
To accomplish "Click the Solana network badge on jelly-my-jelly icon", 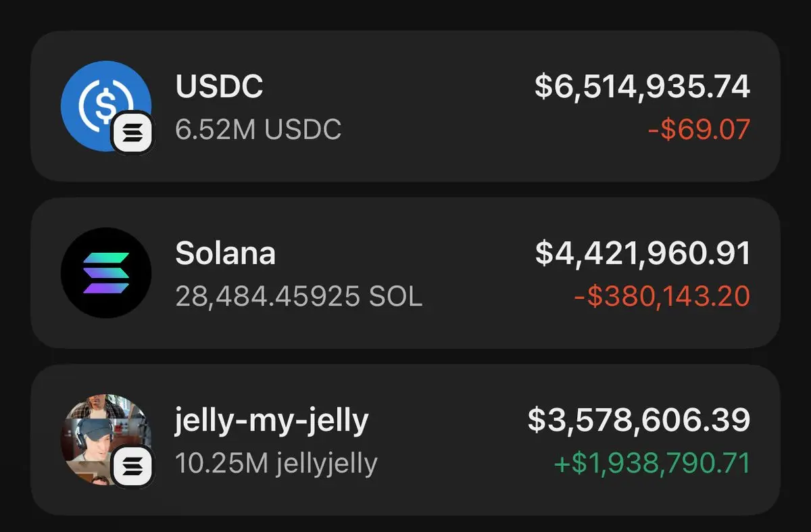I will pos(133,466).
